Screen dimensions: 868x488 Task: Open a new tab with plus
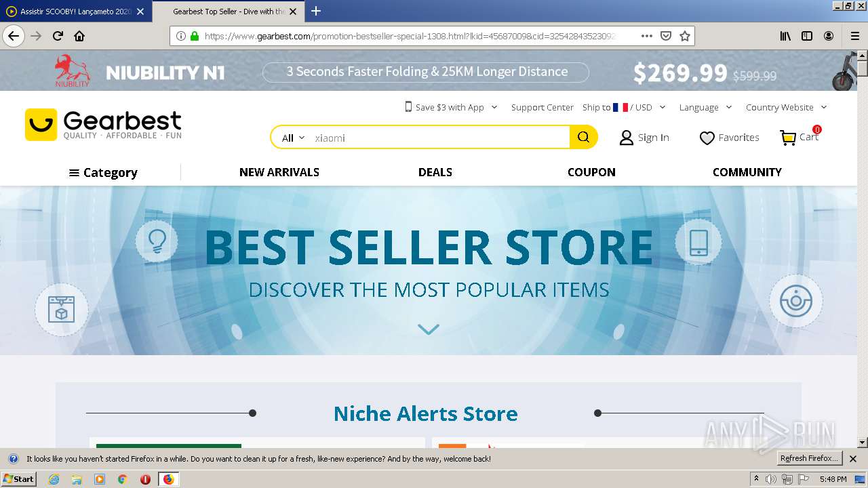tap(316, 11)
